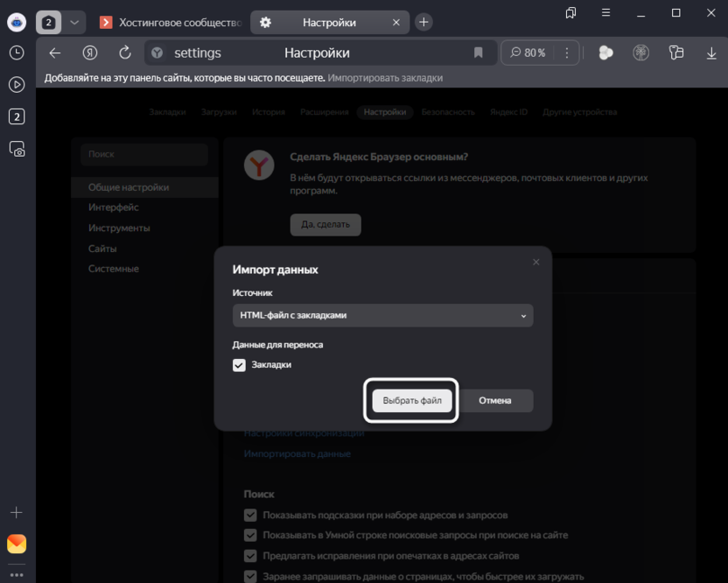Expand the tab group chevron dropdown
This screenshot has width=728, height=583.
tap(74, 22)
